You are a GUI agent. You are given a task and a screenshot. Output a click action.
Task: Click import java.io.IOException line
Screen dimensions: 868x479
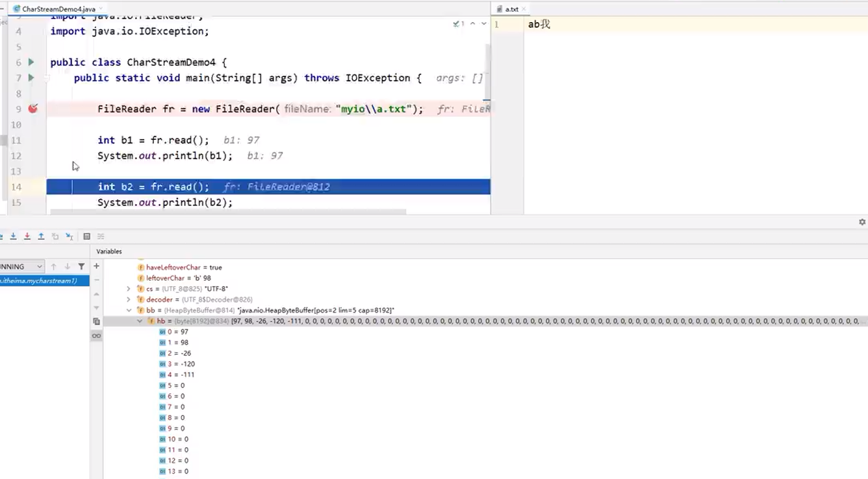coord(129,31)
